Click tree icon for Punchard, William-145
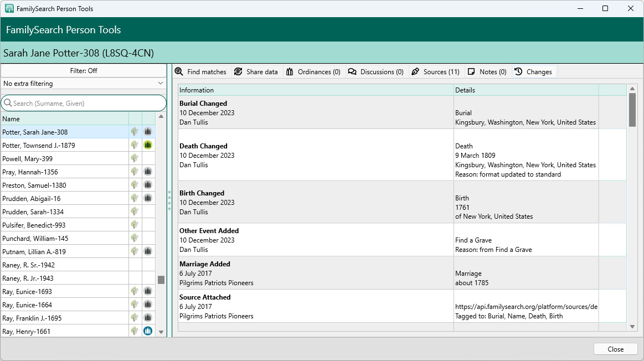644x361 pixels. (x=135, y=238)
